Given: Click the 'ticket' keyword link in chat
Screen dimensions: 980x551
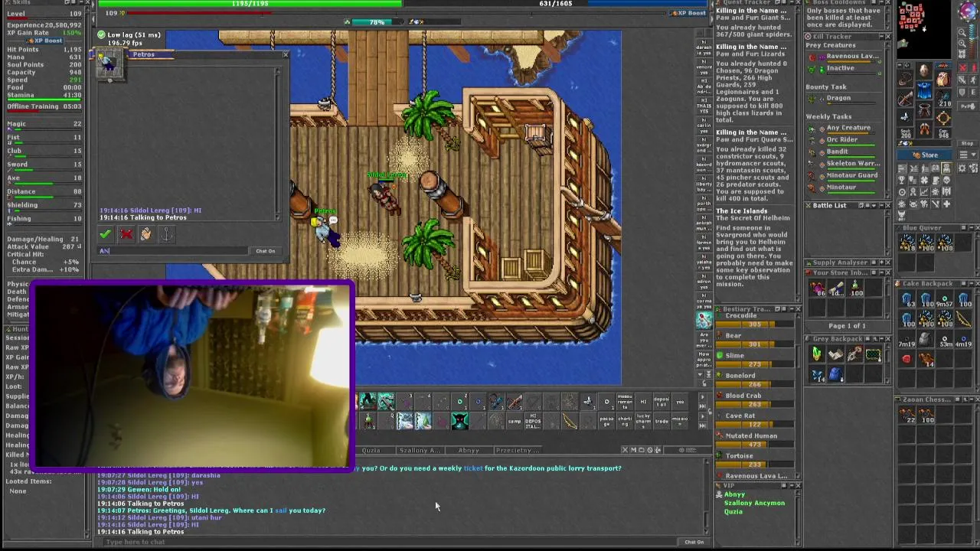Looking at the screenshot, I should tap(473, 468).
